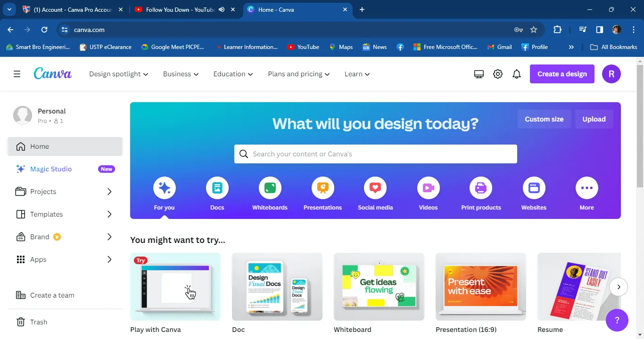Open the Play with Canva thumbnail
Image resolution: width=644 pixels, height=339 pixels.
coord(175,287)
